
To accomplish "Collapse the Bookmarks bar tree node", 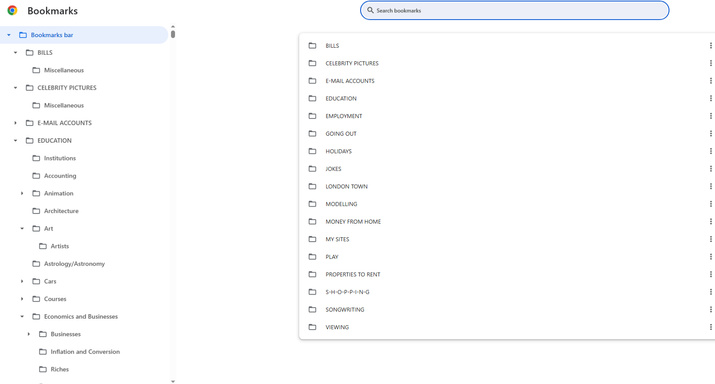I will 9,35.
